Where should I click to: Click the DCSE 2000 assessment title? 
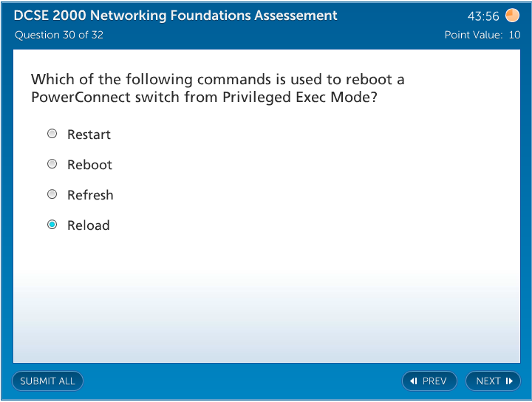click(176, 16)
